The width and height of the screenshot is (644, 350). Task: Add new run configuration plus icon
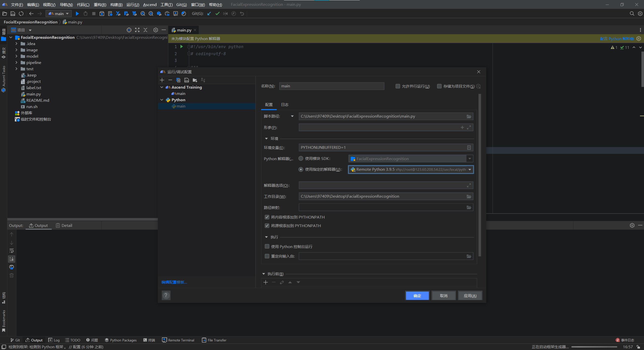pyautogui.click(x=162, y=80)
